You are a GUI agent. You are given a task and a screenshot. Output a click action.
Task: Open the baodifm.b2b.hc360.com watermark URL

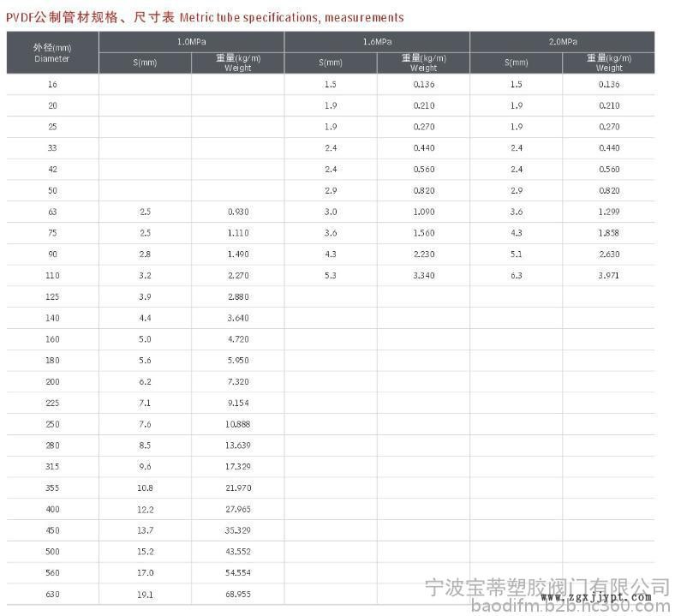[x=548, y=607]
